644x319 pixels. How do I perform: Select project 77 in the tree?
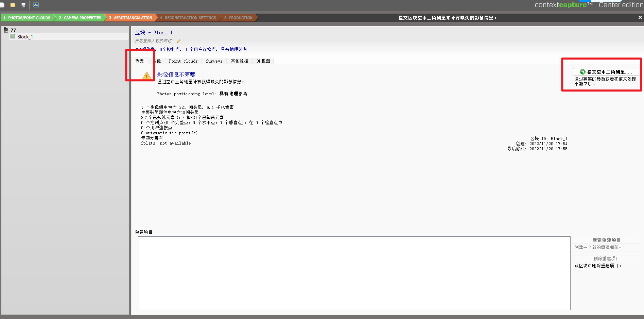tap(13, 30)
